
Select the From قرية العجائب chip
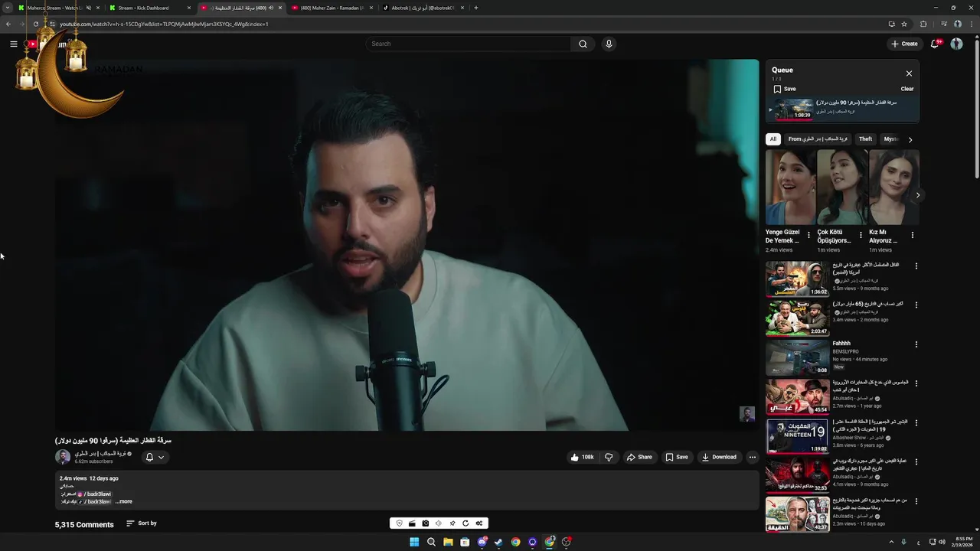[818, 139]
